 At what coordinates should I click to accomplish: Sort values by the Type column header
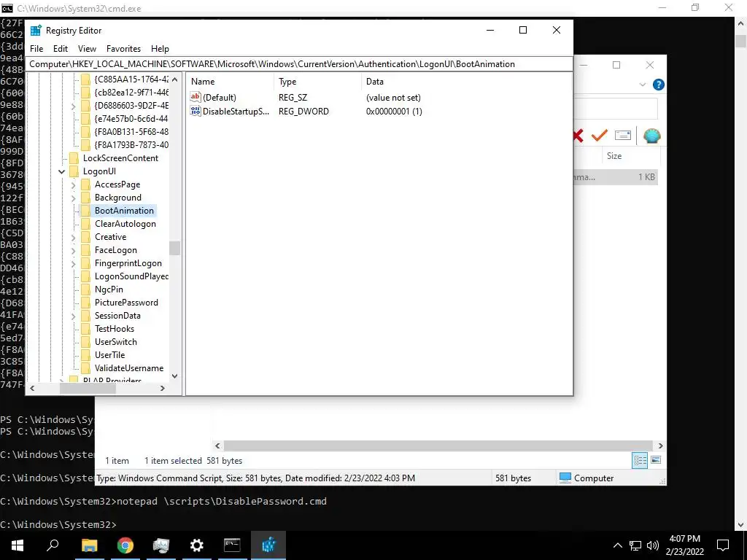[318, 82]
